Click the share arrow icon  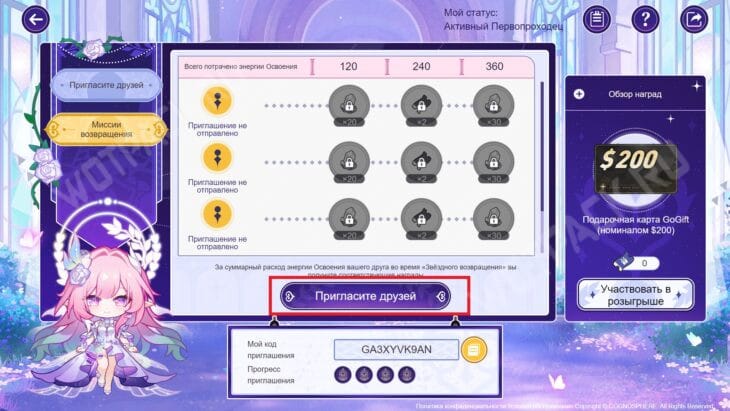(x=694, y=19)
